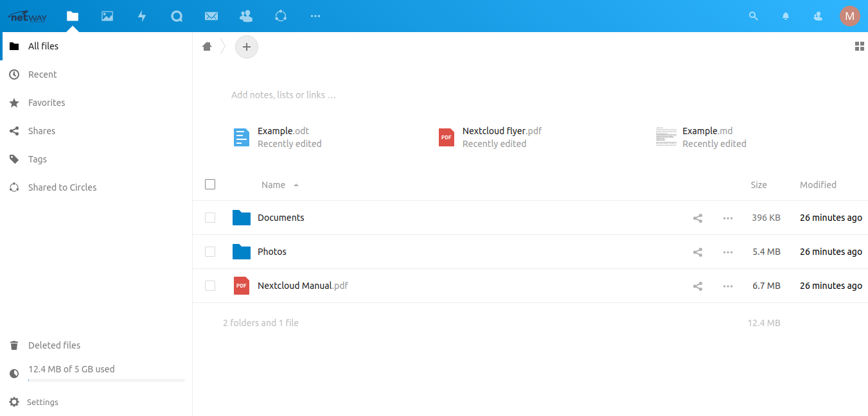Click the search magnifier icon on the right
Viewport: 868px width, 416px height.
(753, 16)
